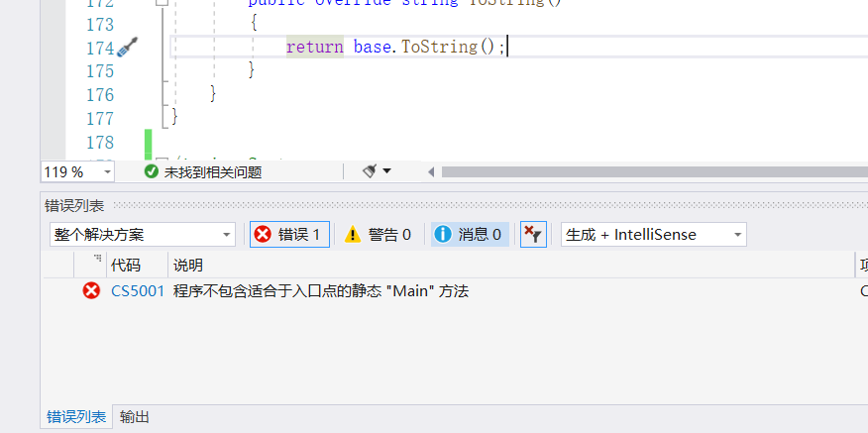Click the screwdriver quick actions icon on line 174
868x433 pixels.
point(127,48)
